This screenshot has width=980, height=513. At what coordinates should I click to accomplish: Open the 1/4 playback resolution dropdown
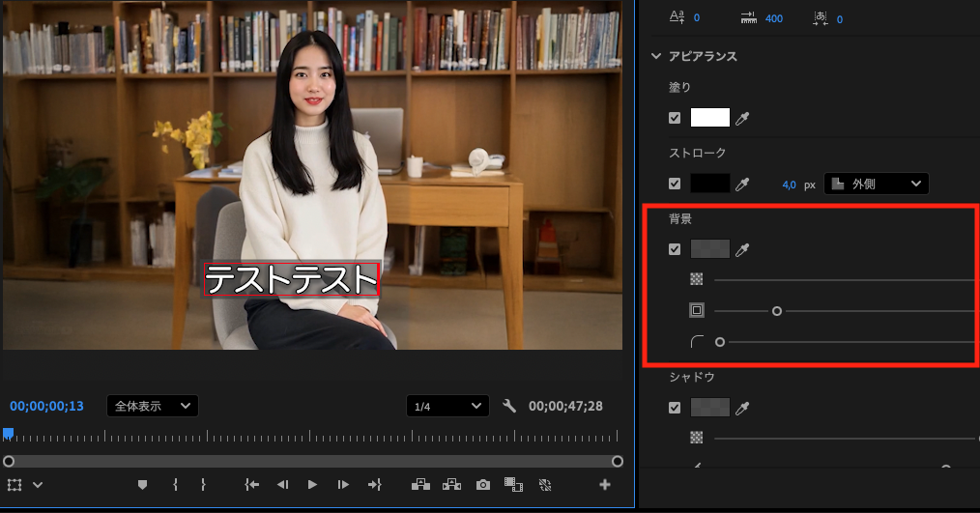click(447, 406)
